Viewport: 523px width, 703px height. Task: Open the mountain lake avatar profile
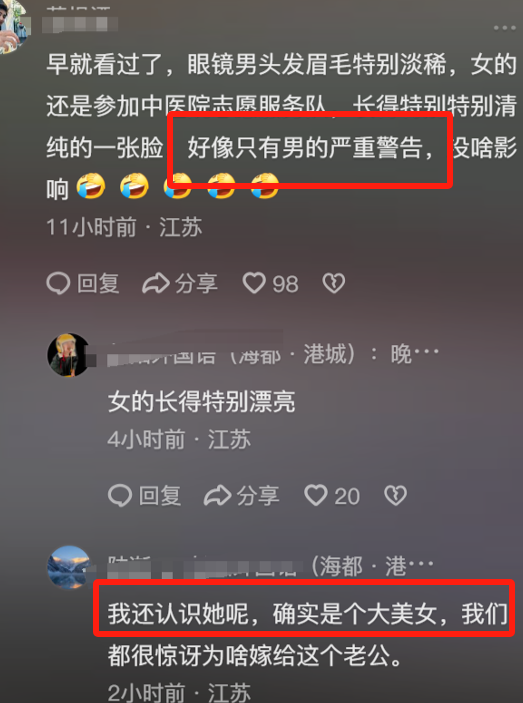click(x=69, y=567)
